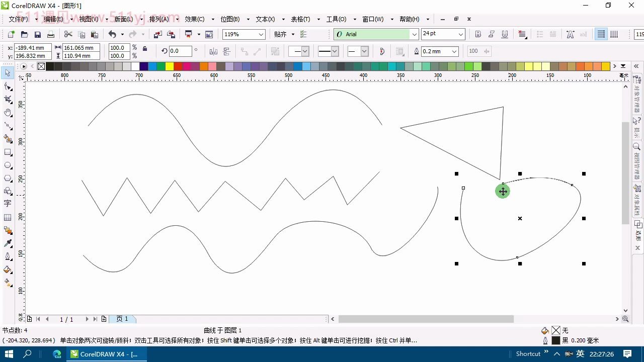The height and width of the screenshot is (362, 644).
Task: Select the Ellipse tool
Action: (x=8, y=165)
